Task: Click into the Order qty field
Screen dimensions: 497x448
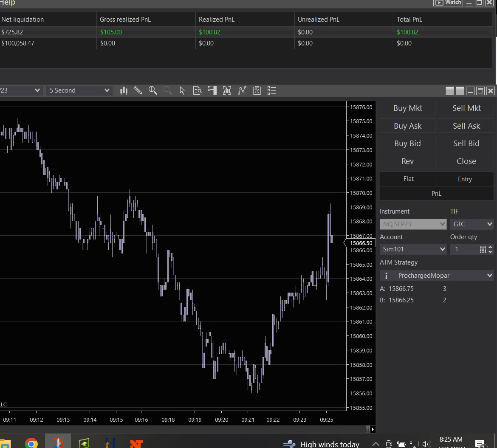Action: tap(464, 249)
